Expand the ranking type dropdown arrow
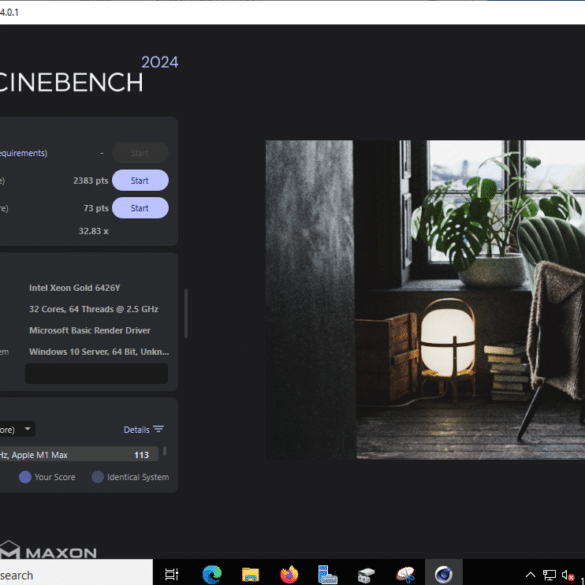 [27, 429]
